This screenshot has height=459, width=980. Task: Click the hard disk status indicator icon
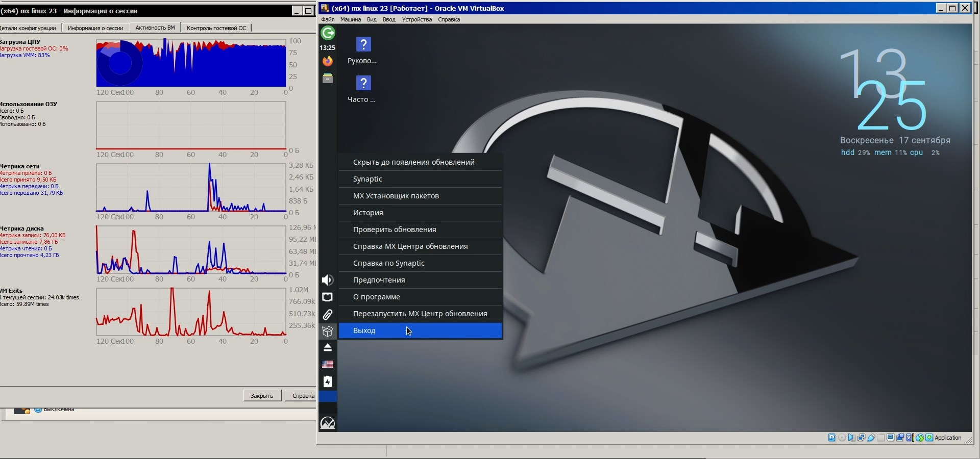click(832, 438)
